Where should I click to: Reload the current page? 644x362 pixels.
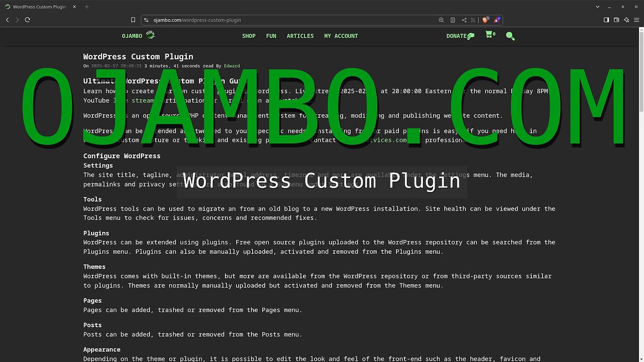(27, 20)
